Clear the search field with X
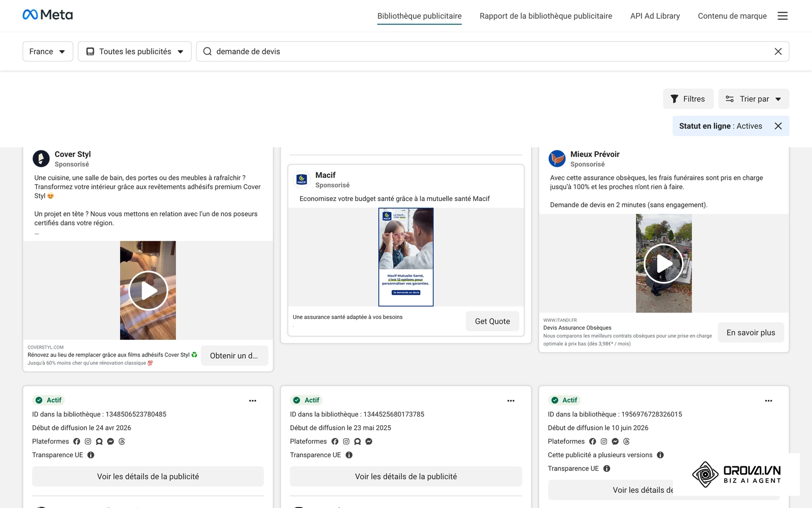Viewport: 812px width, 508px height. (x=778, y=51)
